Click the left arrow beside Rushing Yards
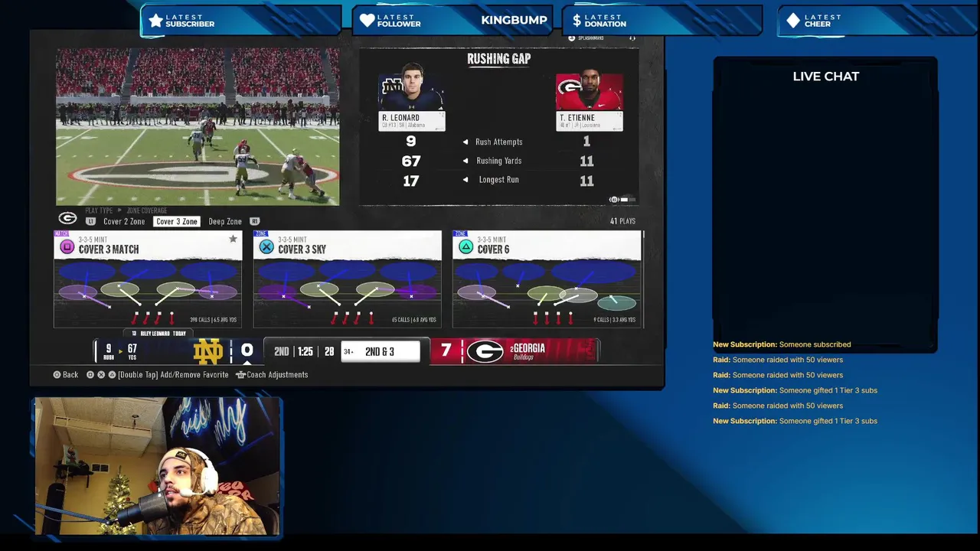The height and width of the screenshot is (551, 980). (465, 161)
